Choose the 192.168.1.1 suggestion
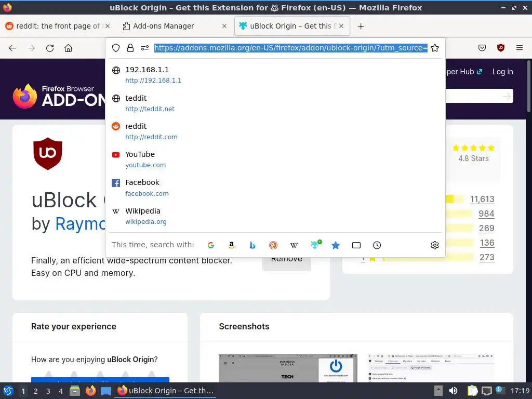Image resolution: width=532 pixels, height=399 pixels. (x=275, y=75)
